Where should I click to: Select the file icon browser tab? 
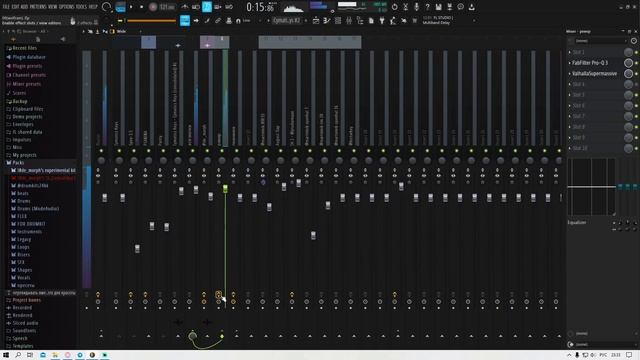[38, 39]
